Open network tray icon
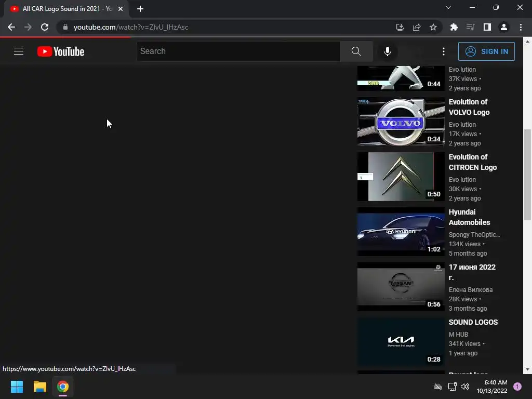Image resolution: width=532 pixels, height=399 pixels. coord(452,387)
